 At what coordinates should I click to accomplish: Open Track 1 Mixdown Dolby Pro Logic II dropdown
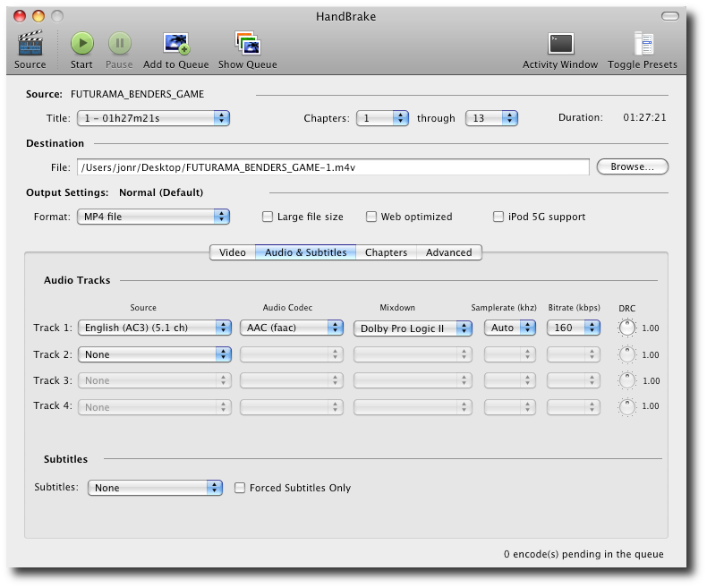(x=413, y=328)
